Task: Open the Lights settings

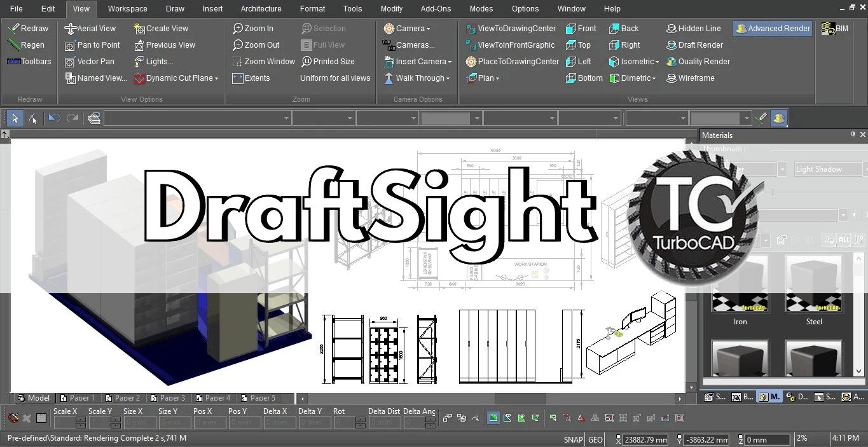Action: pyautogui.click(x=153, y=62)
